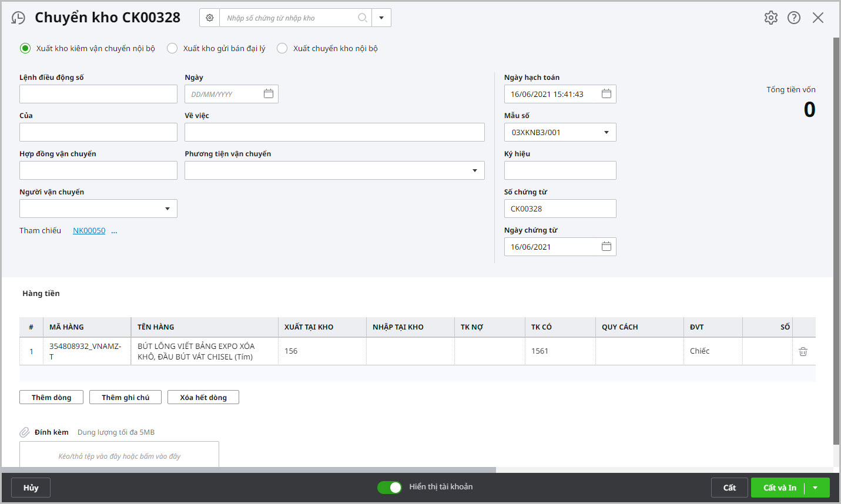The height and width of the screenshot is (504, 841).
Task: Open Người vận chuyển dropdown list
Action: 167,209
